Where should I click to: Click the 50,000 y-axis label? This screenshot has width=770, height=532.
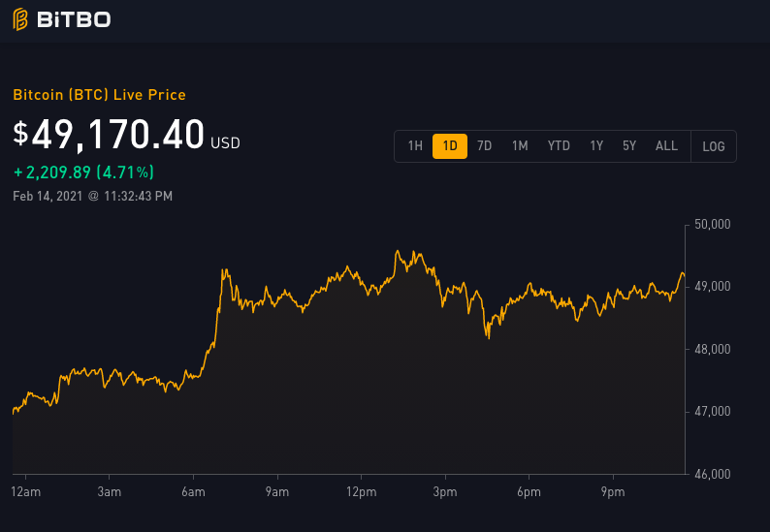pyautogui.click(x=712, y=224)
